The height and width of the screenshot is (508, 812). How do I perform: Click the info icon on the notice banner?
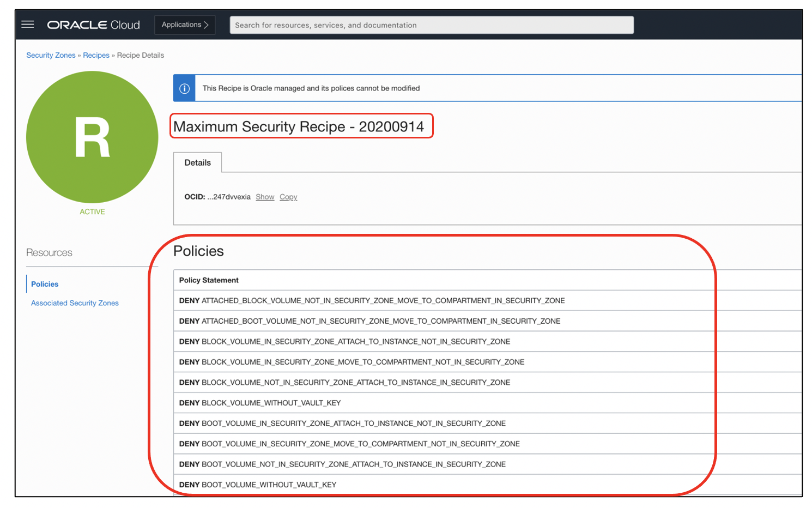coord(185,88)
